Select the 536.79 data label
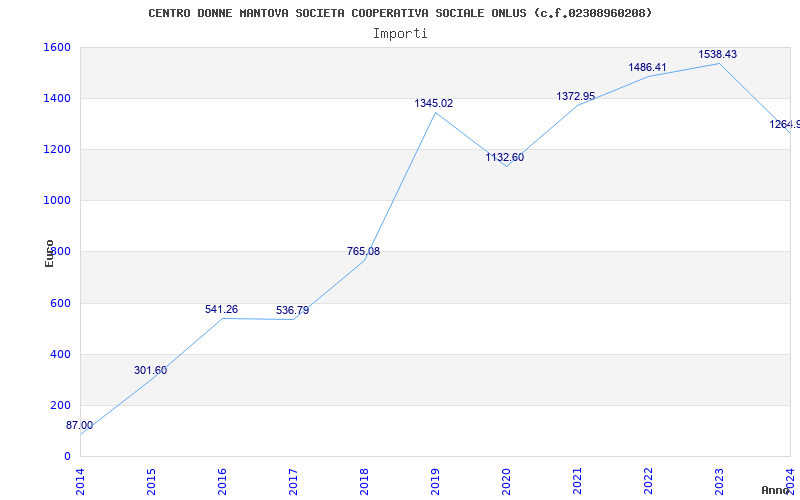This screenshot has height=500, width=800. coord(292,310)
